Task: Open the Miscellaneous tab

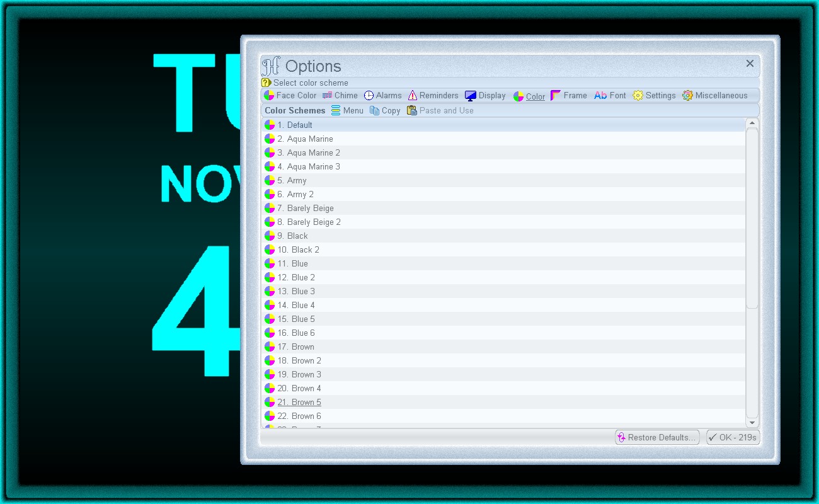Action: [715, 96]
